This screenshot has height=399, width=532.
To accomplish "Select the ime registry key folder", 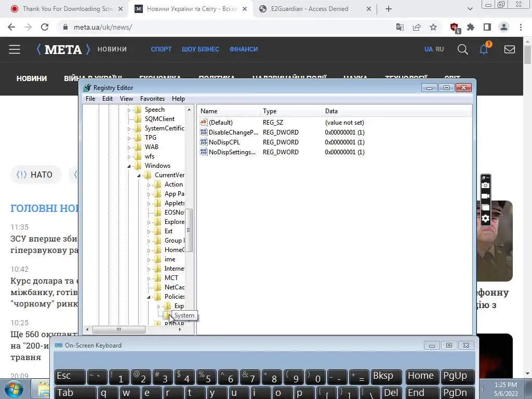I will (x=170, y=259).
